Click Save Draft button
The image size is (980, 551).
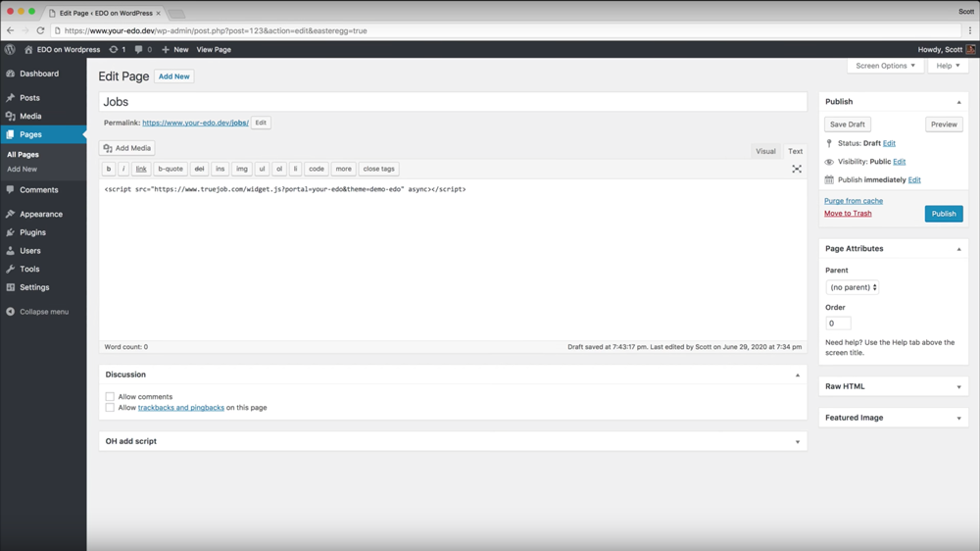(x=848, y=125)
